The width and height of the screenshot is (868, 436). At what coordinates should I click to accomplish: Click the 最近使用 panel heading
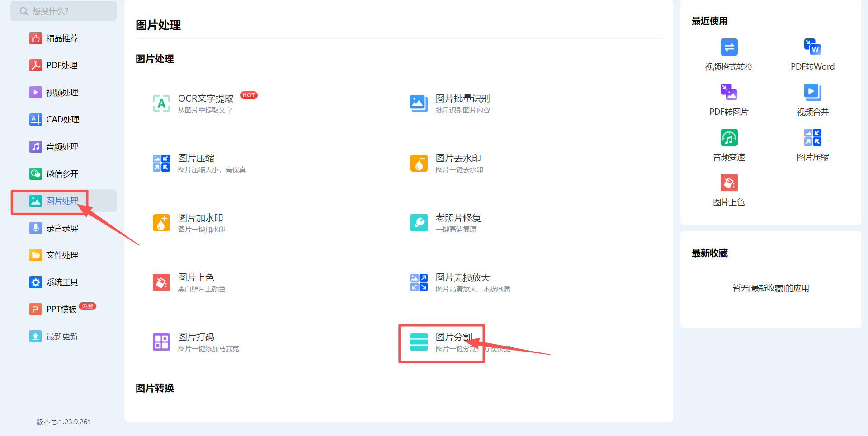tap(709, 21)
